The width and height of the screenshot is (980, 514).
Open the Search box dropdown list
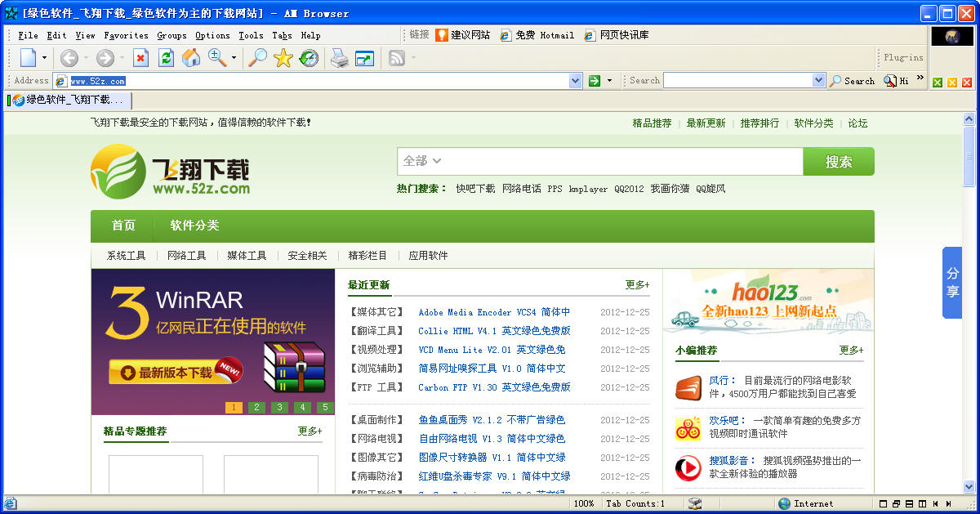coord(819,81)
